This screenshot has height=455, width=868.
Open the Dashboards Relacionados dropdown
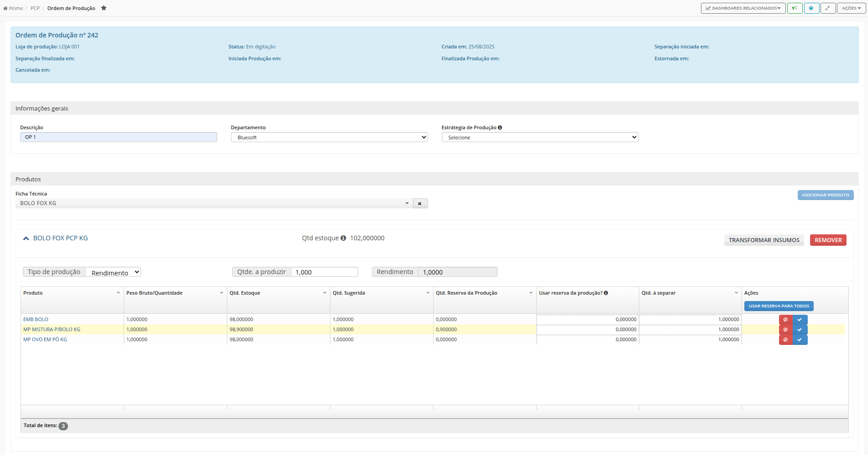coord(743,8)
